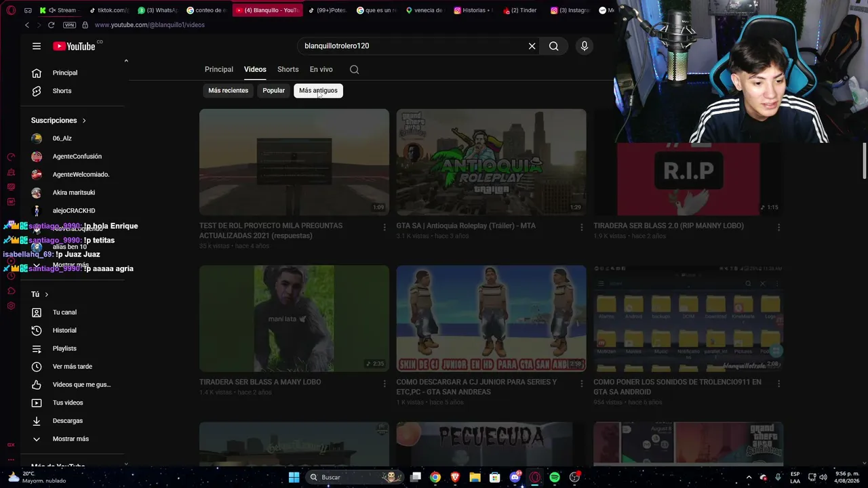
Task: Search within the channel using the magnifier
Action: 354,69
